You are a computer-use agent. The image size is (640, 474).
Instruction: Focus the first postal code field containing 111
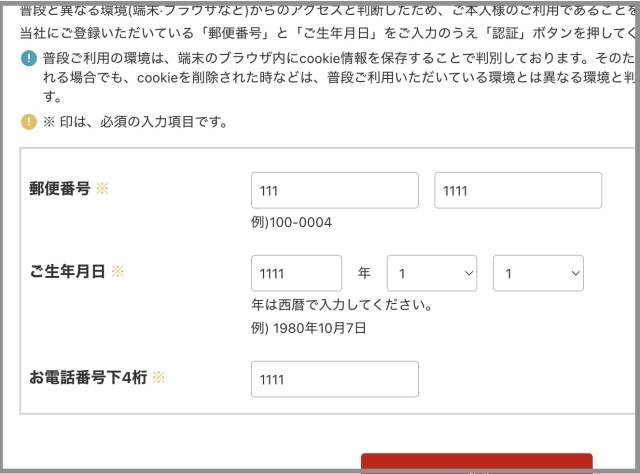coord(334,190)
